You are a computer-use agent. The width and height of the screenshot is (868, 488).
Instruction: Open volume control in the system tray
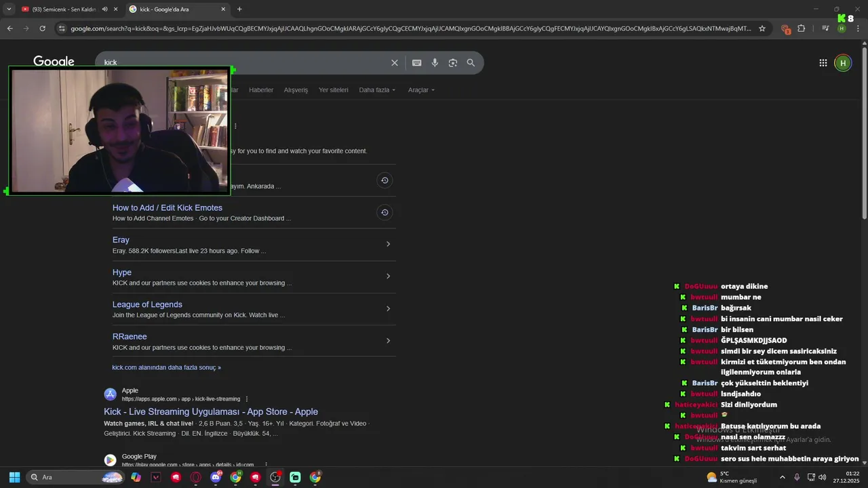[x=823, y=477]
